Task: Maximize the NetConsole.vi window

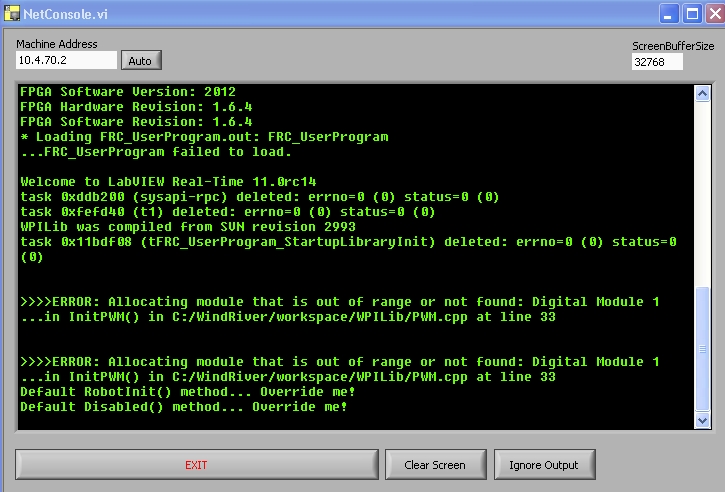Action: click(692, 14)
